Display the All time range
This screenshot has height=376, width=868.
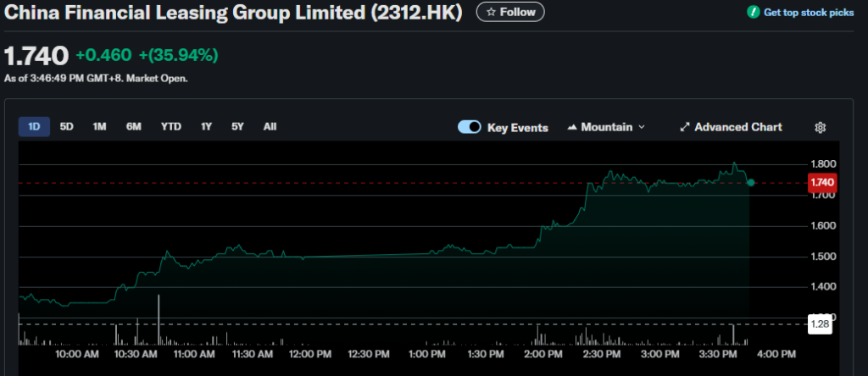click(x=270, y=127)
